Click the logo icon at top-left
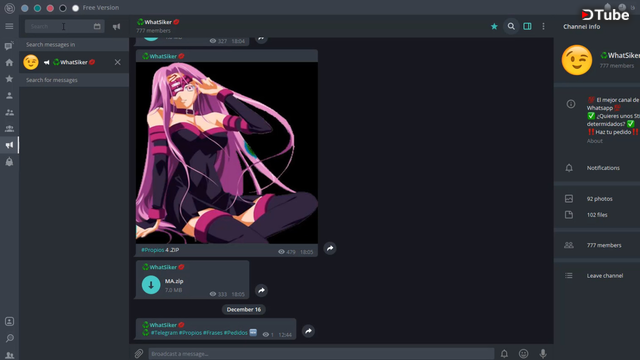The image size is (640, 360). (x=9, y=8)
